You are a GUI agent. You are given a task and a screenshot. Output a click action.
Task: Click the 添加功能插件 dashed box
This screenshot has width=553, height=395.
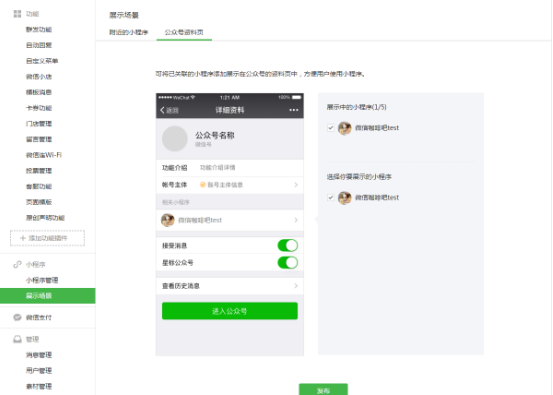tap(47, 238)
